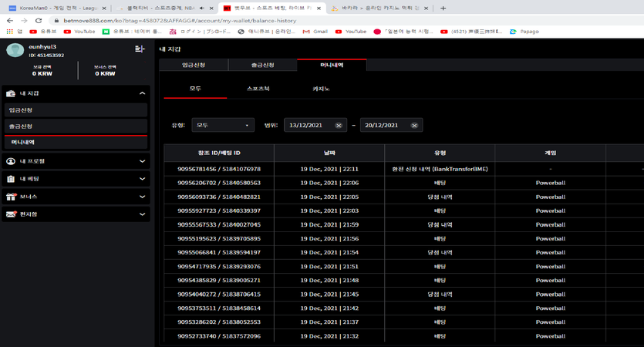Switch to the 입금신청 top tab
Image resolution: width=644 pixels, height=347 pixels.
click(x=194, y=65)
